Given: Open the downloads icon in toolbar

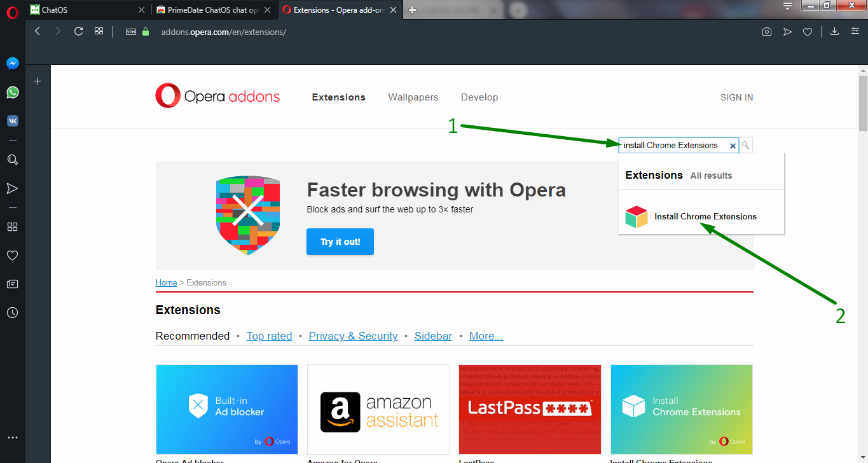Looking at the screenshot, I should click(835, 32).
